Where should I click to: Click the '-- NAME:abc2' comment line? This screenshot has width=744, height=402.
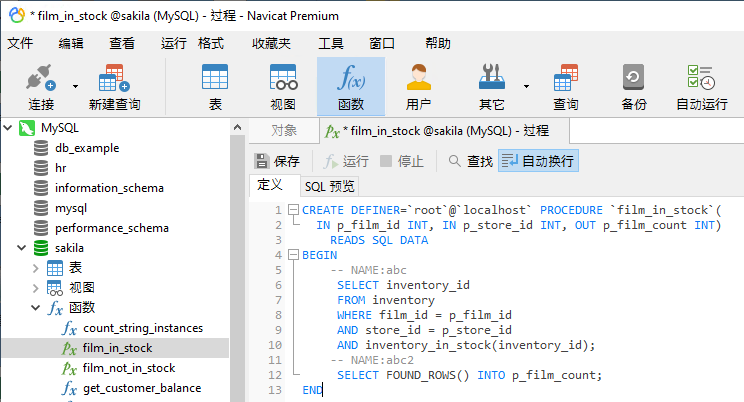372,360
